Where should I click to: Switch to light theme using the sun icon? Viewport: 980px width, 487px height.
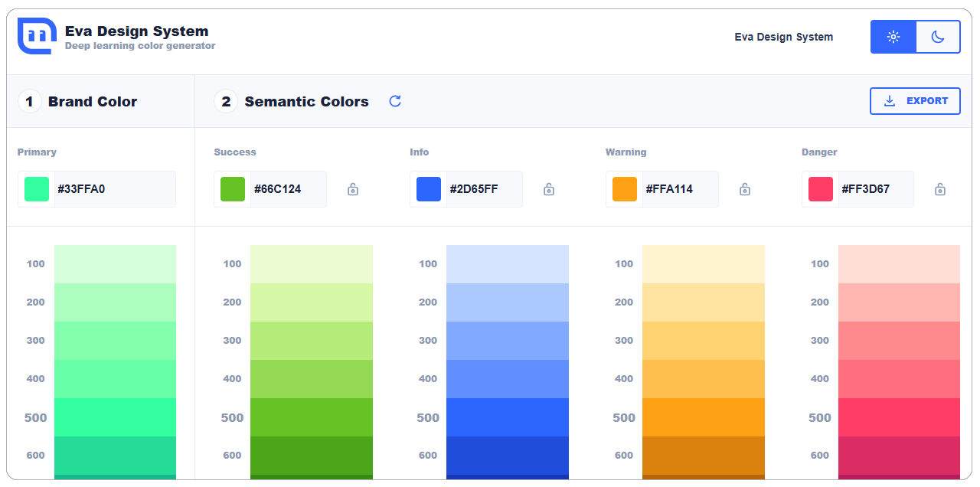click(x=893, y=36)
